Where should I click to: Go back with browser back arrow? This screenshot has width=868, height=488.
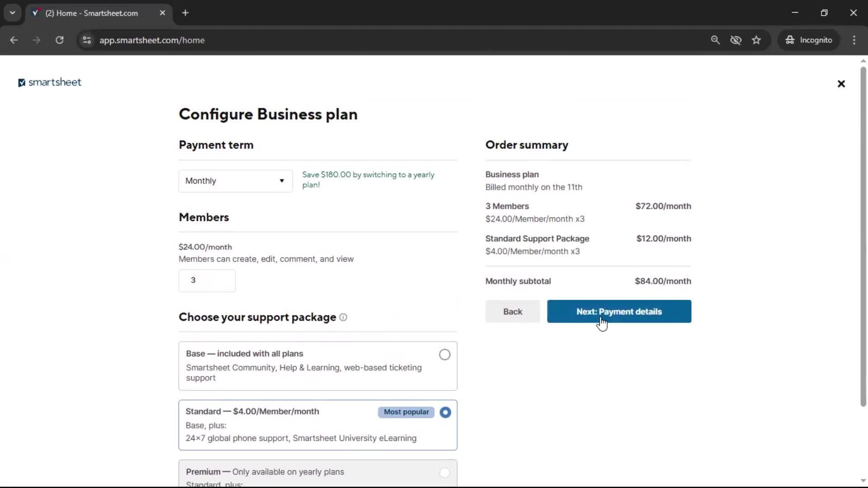tap(14, 40)
